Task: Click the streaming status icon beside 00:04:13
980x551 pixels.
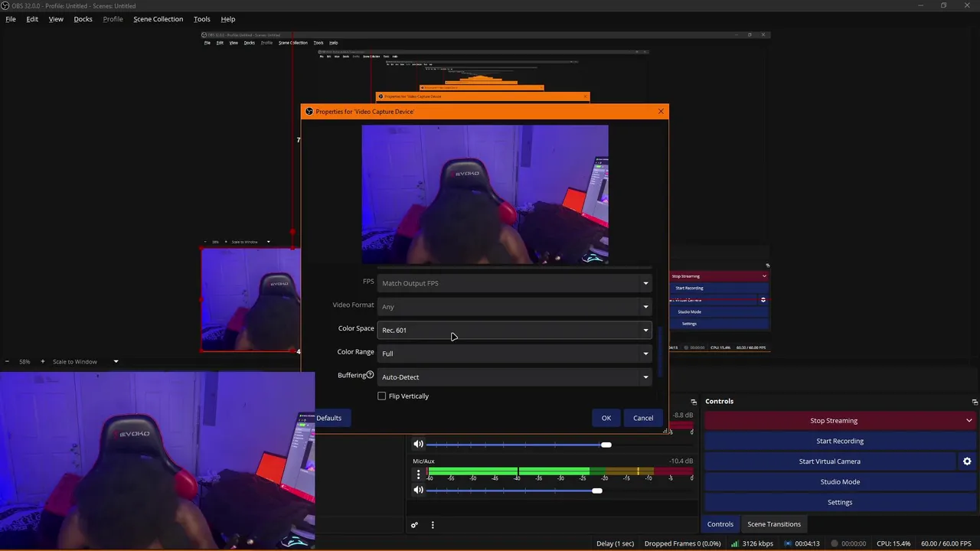Action: (x=788, y=543)
